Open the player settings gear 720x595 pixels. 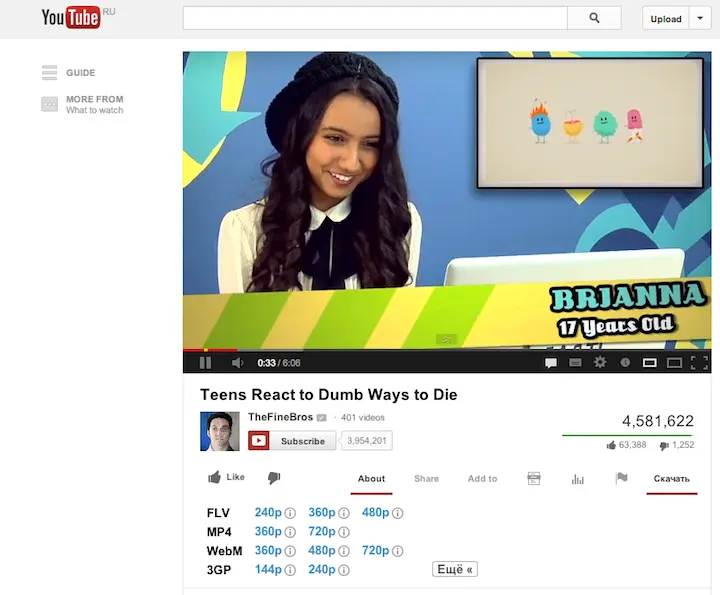[600, 363]
